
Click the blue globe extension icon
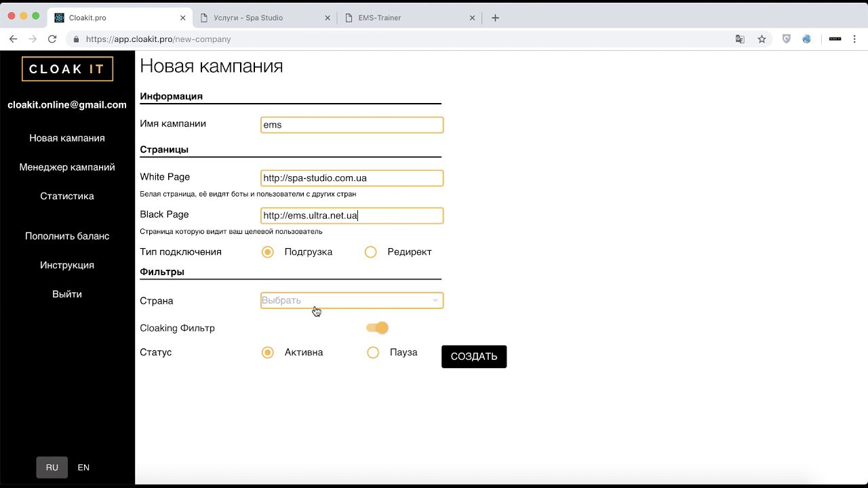tap(806, 39)
